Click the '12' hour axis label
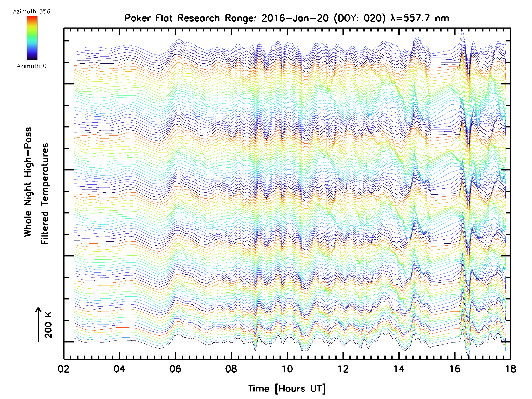This screenshot has height=399, width=532. [343, 369]
